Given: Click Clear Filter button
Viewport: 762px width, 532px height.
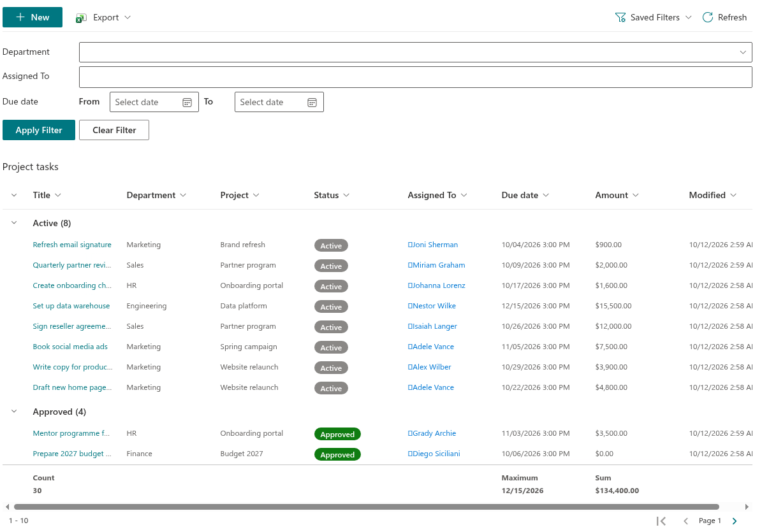Looking at the screenshot, I should point(114,130).
